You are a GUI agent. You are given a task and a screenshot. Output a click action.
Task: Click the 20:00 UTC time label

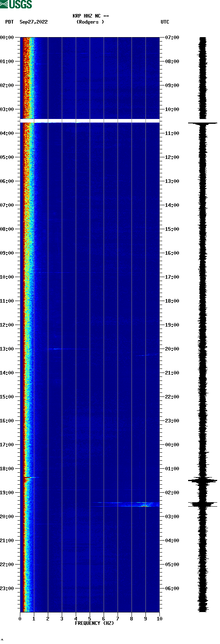point(172,349)
